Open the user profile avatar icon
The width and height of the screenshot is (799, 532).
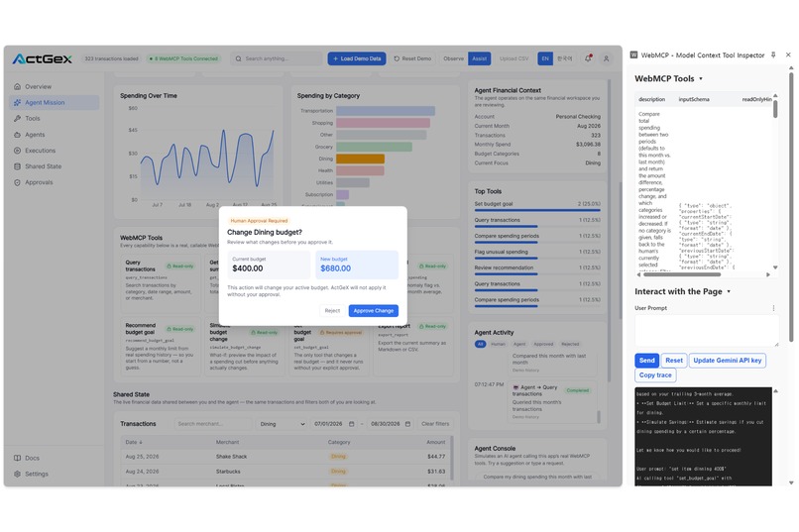(x=606, y=58)
